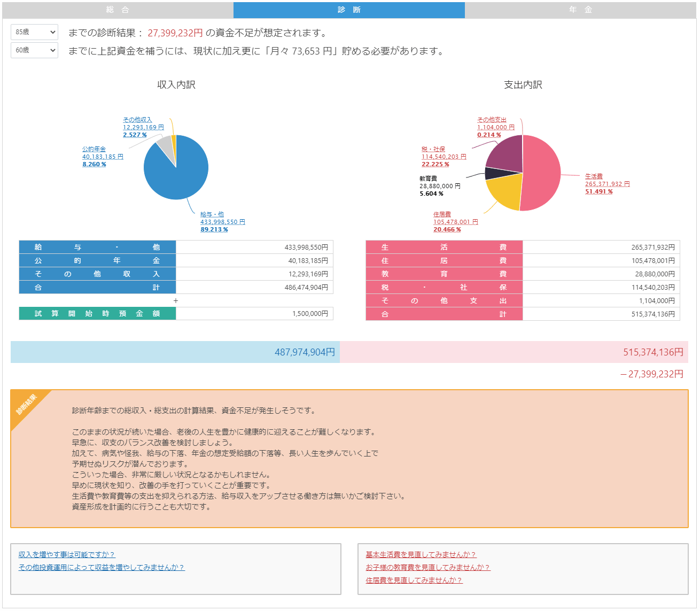Viewport: 700px width, 611px height.
Task: Click the gray 公的年金 pie slice
Action: point(166,146)
